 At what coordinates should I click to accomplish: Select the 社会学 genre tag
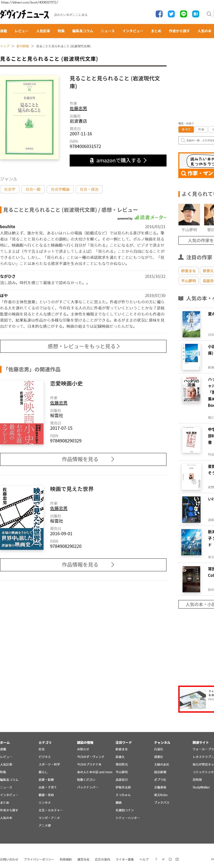pyautogui.click(x=10, y=189)
